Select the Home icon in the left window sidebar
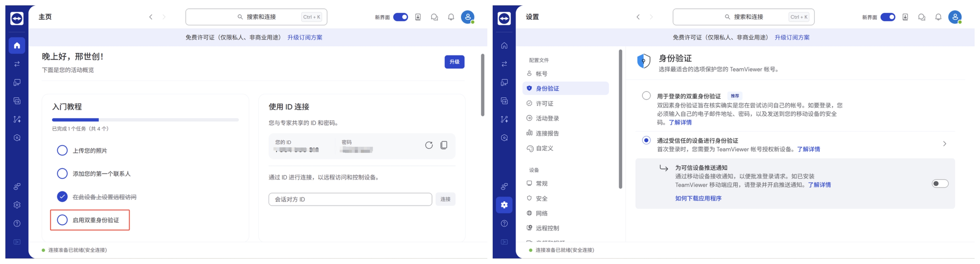The width and height of the screenshot is (980, 264). pos(17,46)
